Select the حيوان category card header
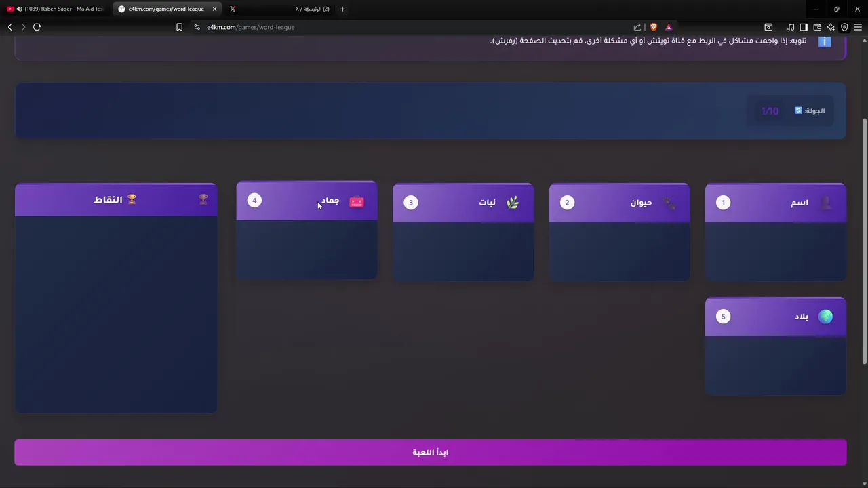The height and width of the screenshot is (488, 868). 619,203
